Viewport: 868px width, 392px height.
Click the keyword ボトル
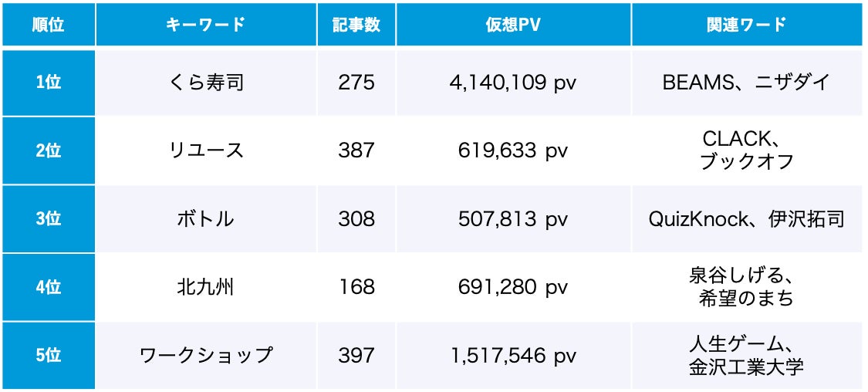(x=206, y=219)
